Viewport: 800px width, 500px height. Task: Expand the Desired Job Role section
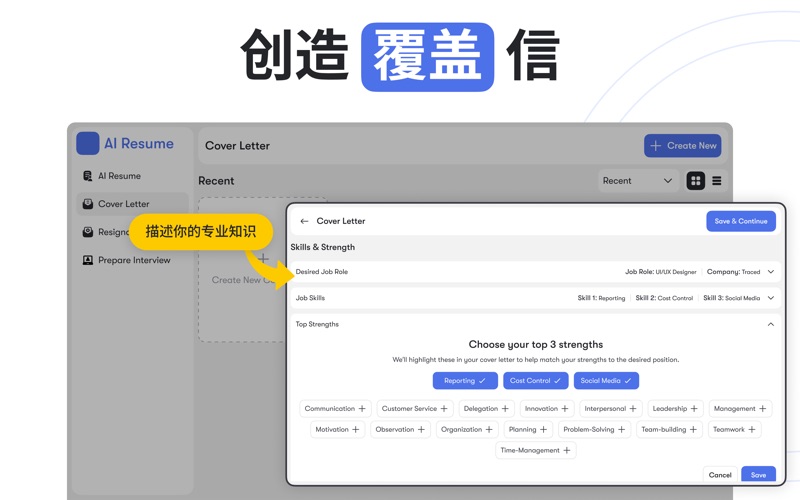click(770, 272)
